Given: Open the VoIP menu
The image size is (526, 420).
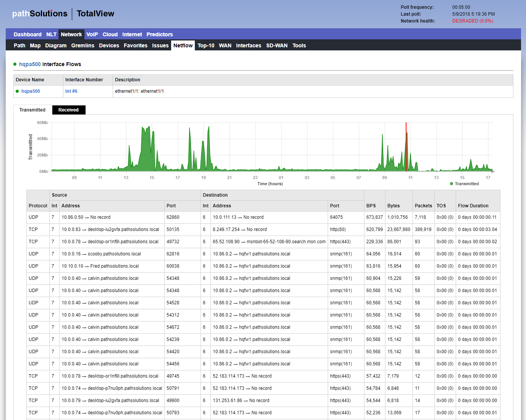Looking at the screenshot, I should (92, 34).
